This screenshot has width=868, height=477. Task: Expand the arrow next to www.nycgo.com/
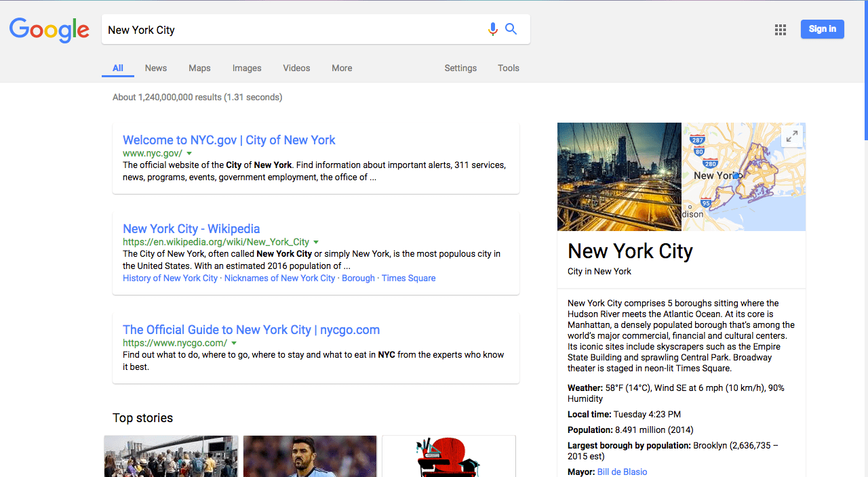tap(234, 344)
